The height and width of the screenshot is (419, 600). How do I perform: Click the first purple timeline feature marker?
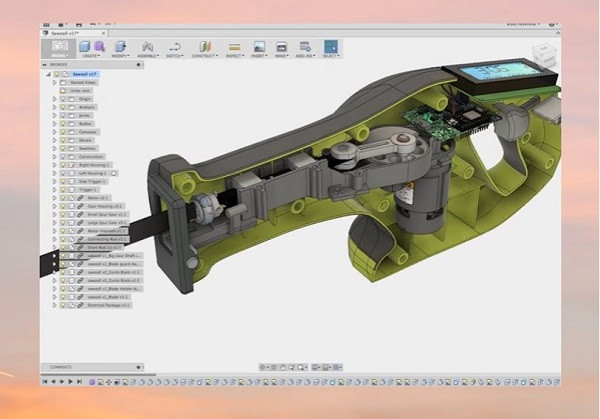92,382
